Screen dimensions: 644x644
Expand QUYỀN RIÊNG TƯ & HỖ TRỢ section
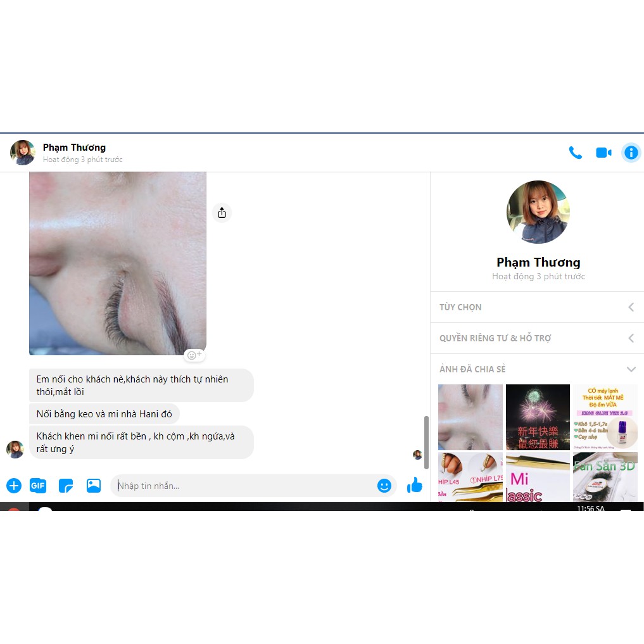537,338
